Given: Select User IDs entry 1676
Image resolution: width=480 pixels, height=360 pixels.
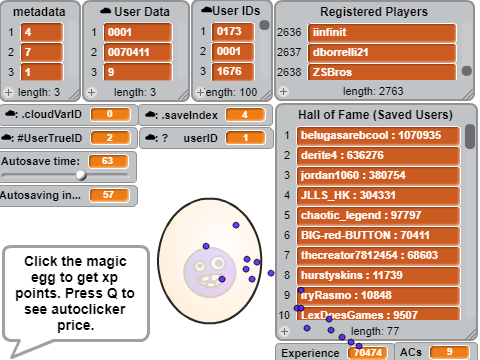Looking at the screenshot, I should [233, 71].
